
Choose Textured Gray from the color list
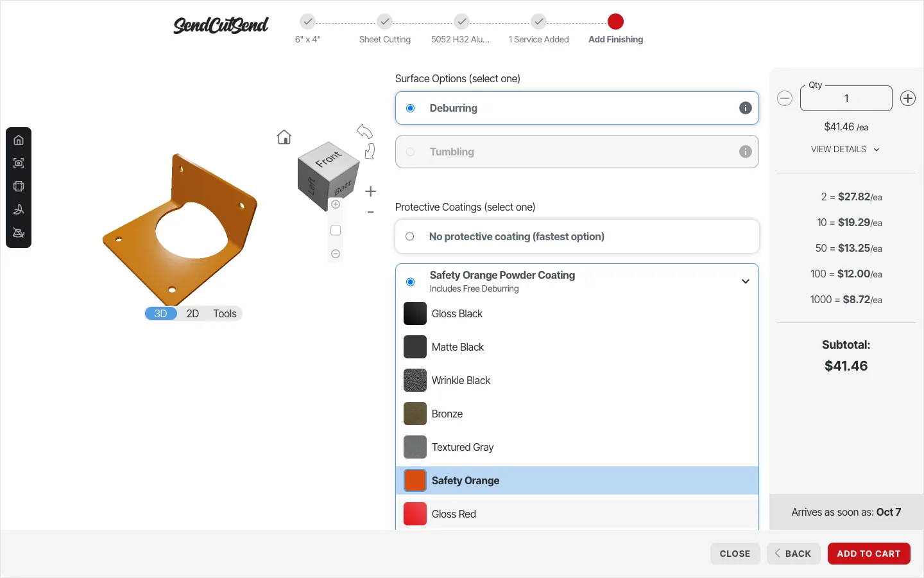pos(577,447)
